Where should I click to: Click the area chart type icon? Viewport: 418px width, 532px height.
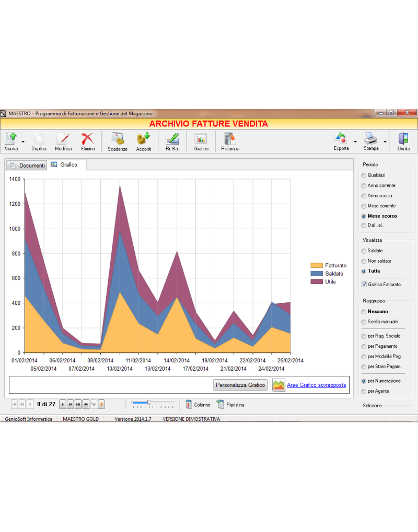[278, 385]
